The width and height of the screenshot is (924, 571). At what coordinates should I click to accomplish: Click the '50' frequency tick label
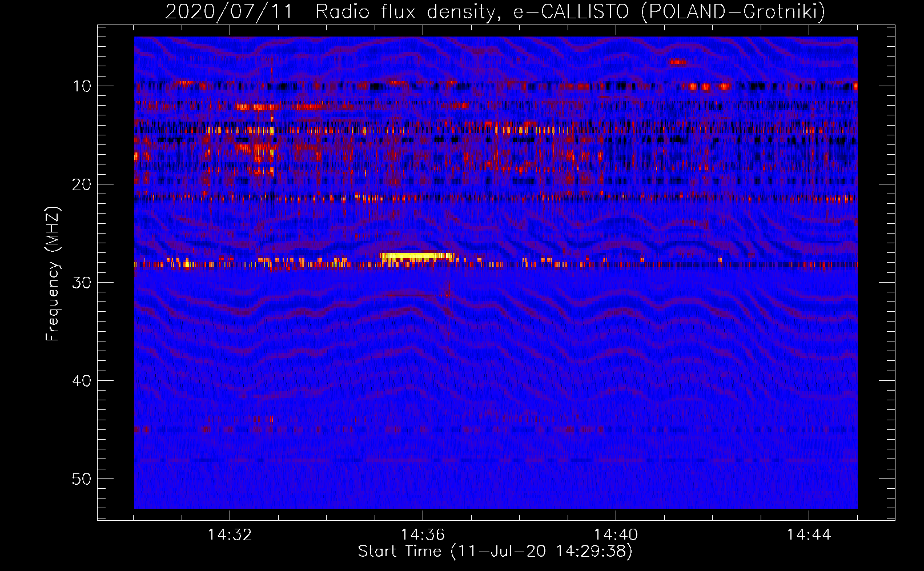pyautogui.click(x=82, y=479)
